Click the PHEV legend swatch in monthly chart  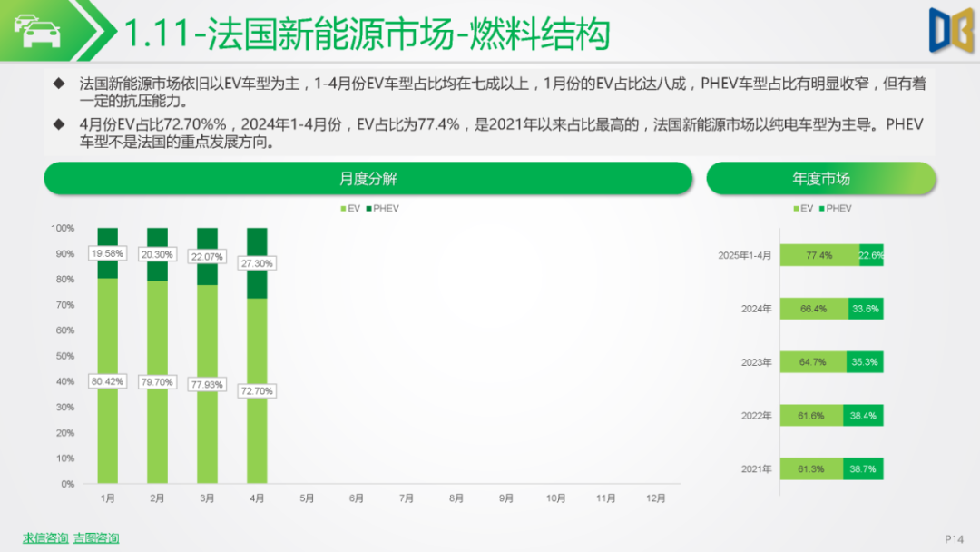click(368, 209)
